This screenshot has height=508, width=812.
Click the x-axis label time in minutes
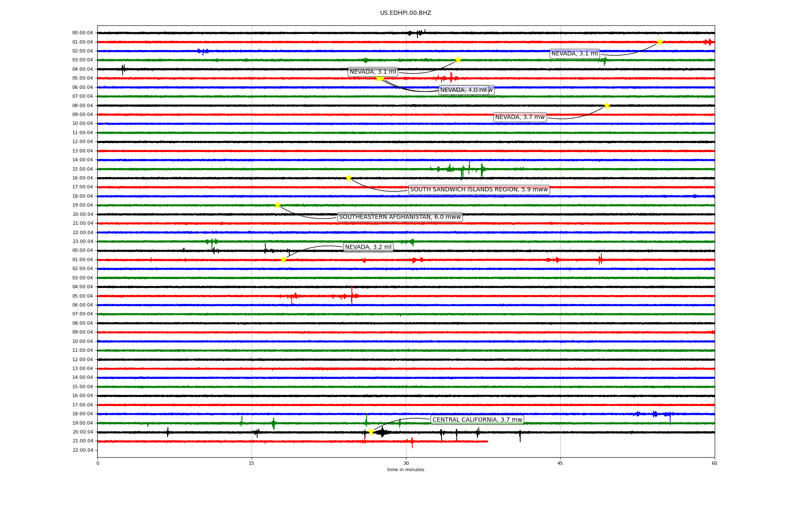pos(406,470)
